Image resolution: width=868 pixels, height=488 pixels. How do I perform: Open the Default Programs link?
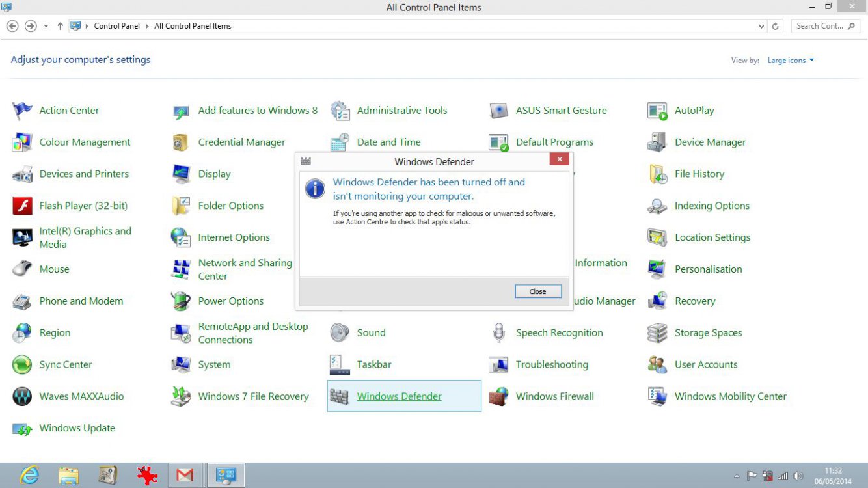coord(554,142)
